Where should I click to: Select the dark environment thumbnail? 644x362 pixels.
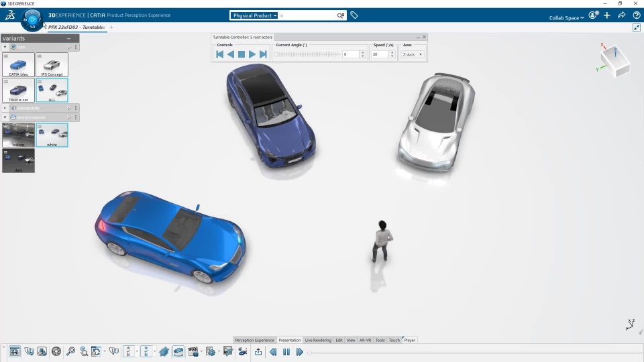point(19,160)
